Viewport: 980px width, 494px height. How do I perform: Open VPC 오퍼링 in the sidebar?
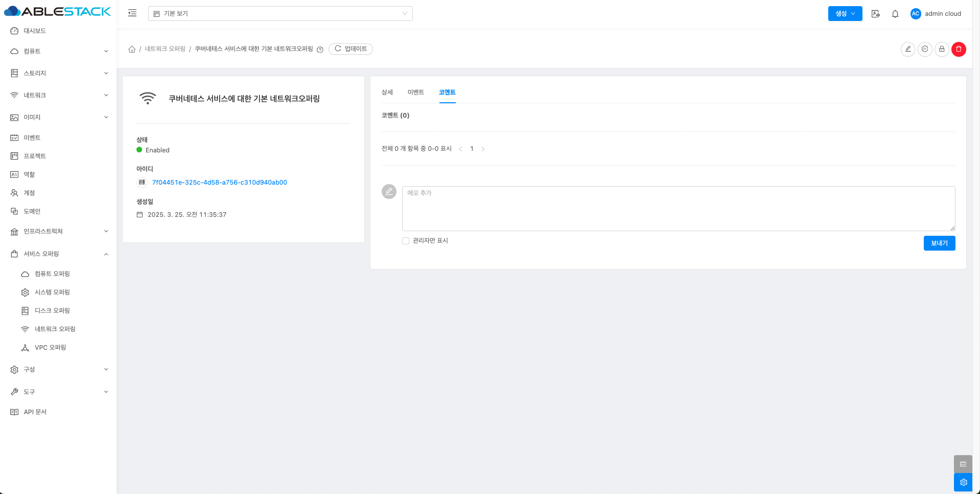tap(50, 348)
